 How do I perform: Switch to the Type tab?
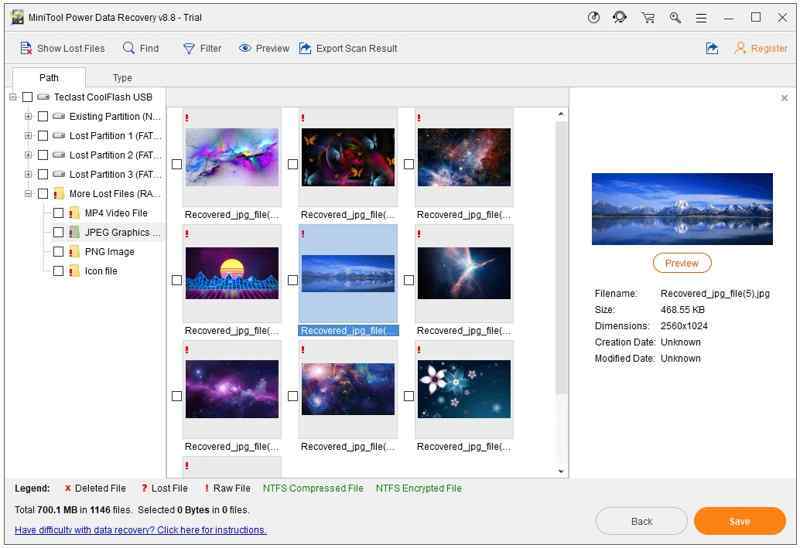[122, 78]
